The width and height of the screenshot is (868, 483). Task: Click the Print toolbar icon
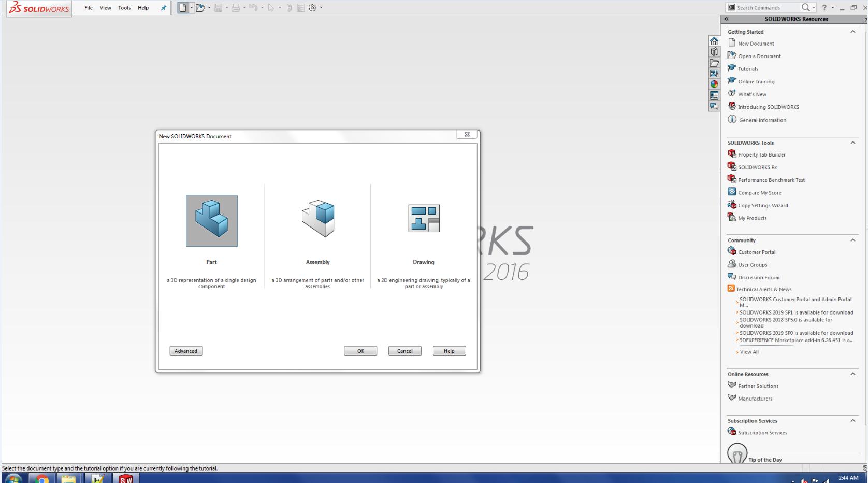[x=236, y=8]
